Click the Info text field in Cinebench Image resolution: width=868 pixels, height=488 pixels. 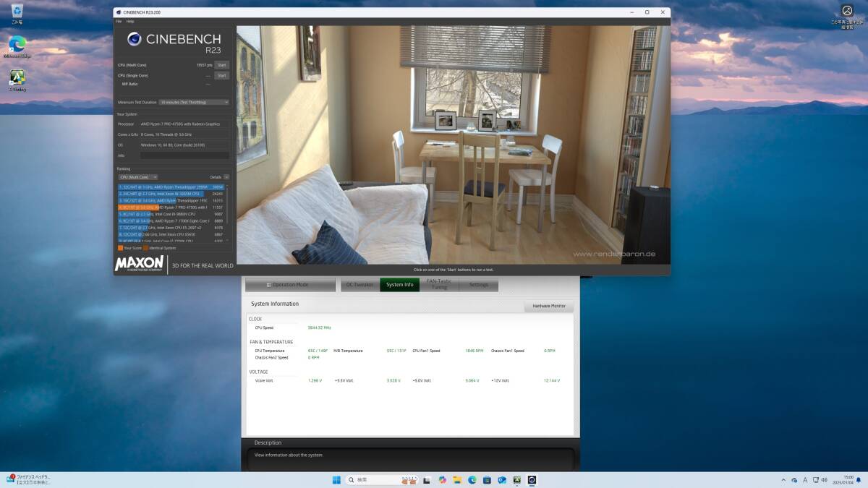pos(184,155)
